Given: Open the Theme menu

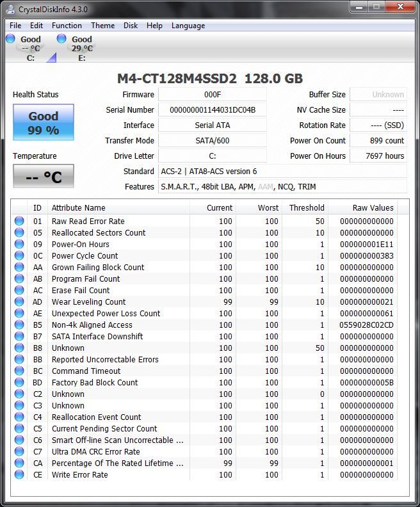Looking at the screenshot, I should point(102,26).
